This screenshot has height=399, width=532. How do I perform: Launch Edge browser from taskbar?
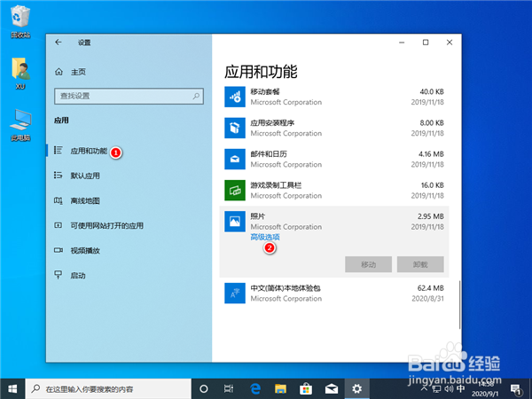(x=255, y=389)
